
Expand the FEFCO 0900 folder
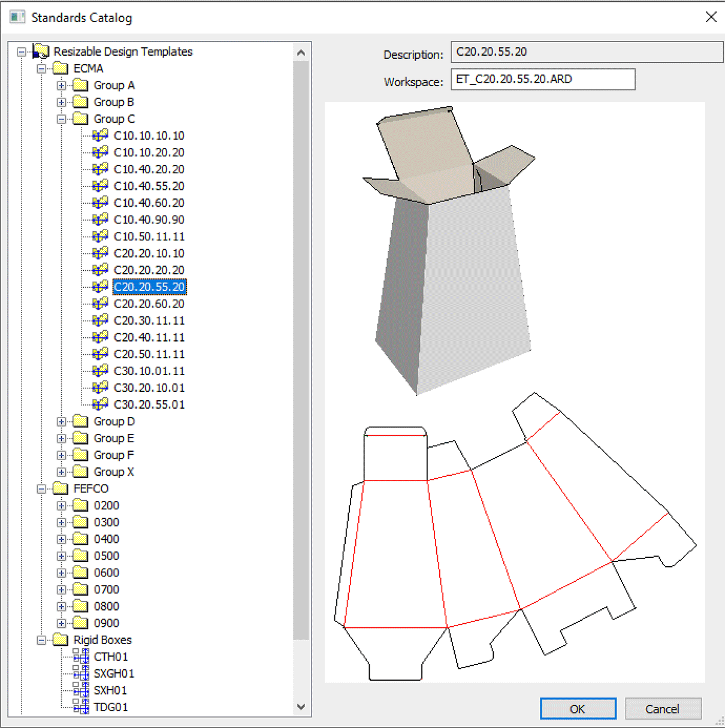tap(61, 623)
